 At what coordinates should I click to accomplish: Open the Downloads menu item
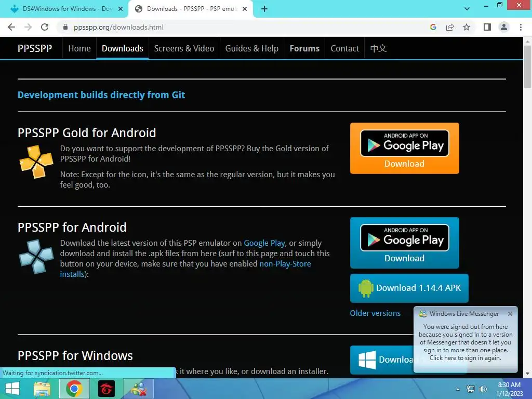point(123,48)
